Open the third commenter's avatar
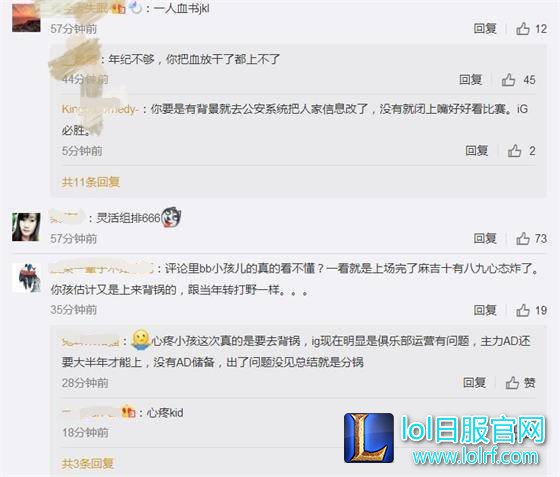This screenshot has height=477, width=560. click(x=26, y=278)
